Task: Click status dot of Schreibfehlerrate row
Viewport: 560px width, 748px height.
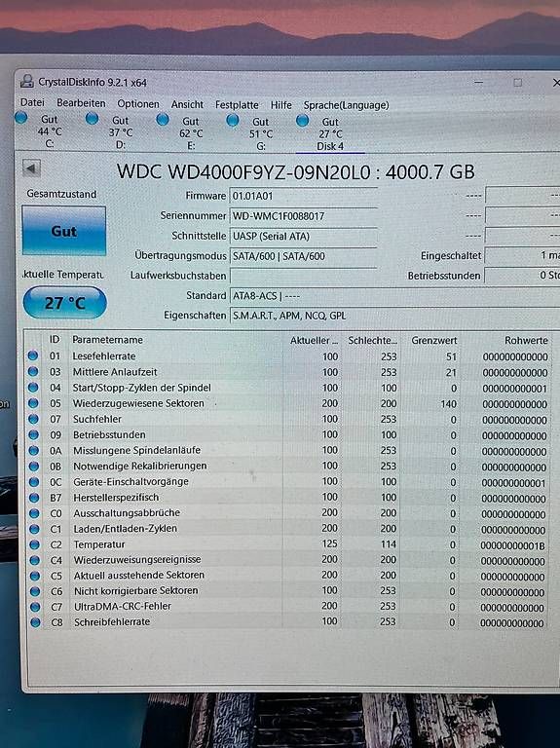Action: (35, 622)
